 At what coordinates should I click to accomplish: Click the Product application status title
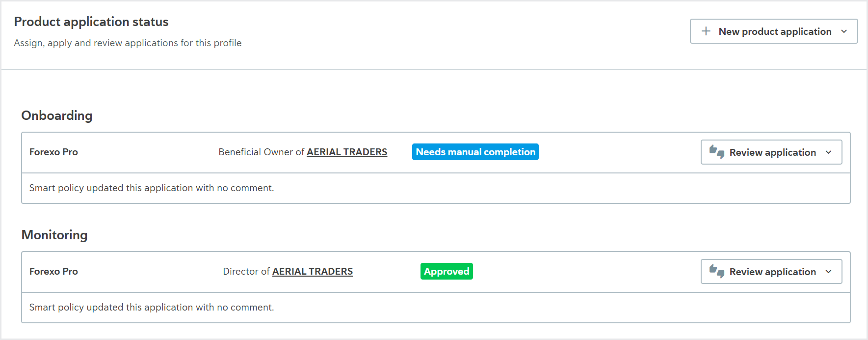pyautogui.click(x=91, y=22)
